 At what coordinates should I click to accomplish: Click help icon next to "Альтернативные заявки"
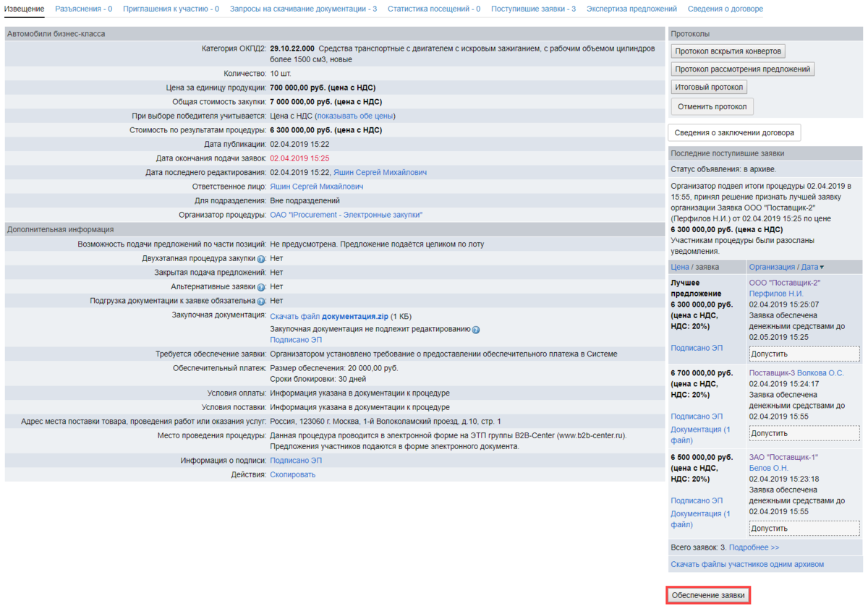(261, 287)
